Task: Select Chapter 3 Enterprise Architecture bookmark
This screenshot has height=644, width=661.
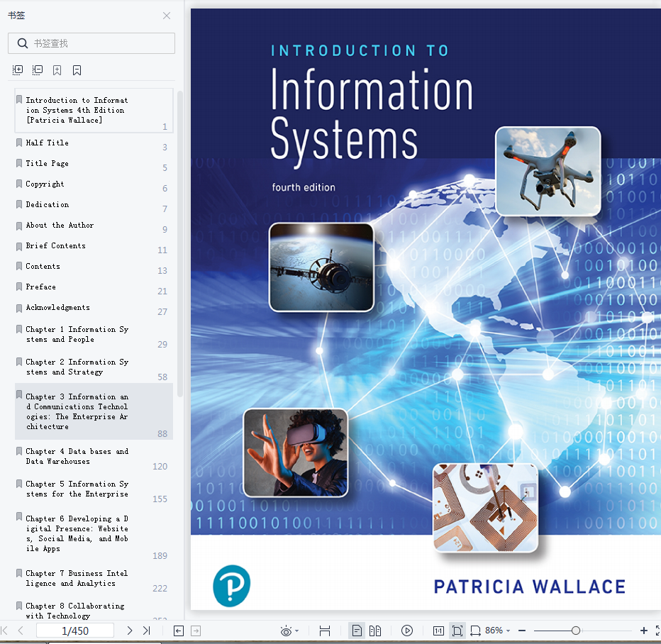Action: (x=94, y=411)
